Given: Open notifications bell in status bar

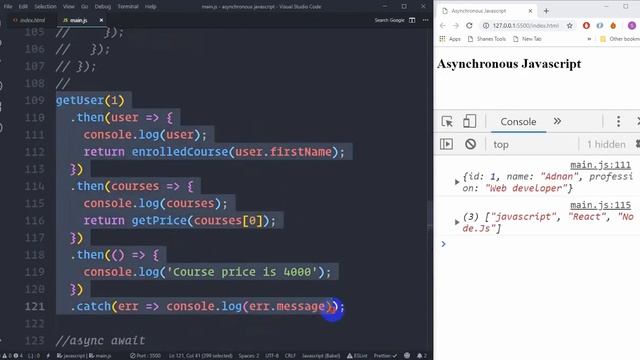Looking at the screenshot, I should point(421,356).
